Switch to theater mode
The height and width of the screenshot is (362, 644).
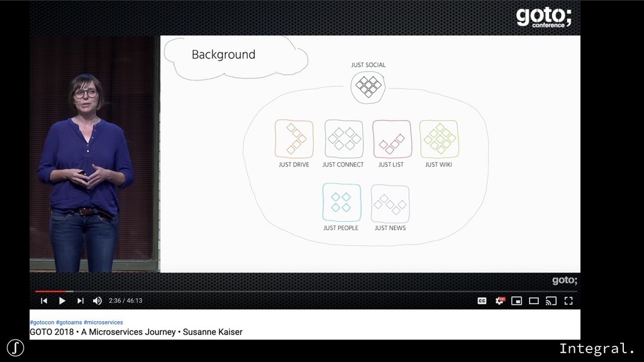click(x=534, y=301)
